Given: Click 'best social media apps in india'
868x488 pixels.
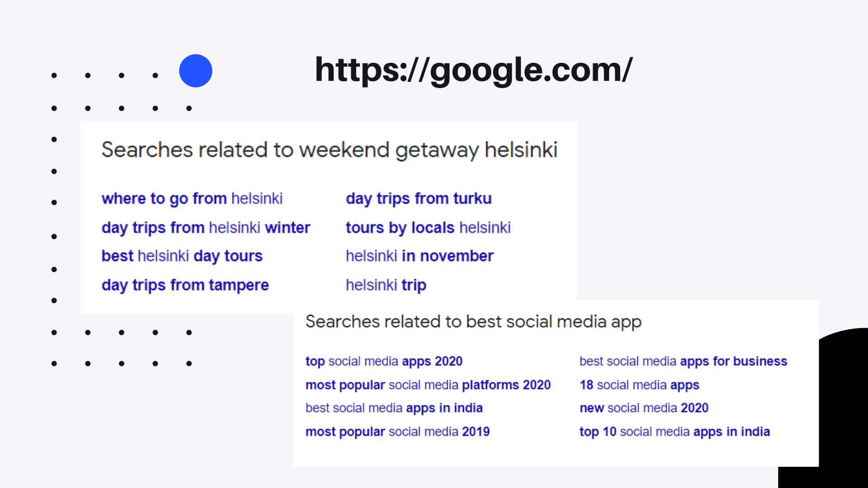Looking at the screenshot, I should pos(393,408).
